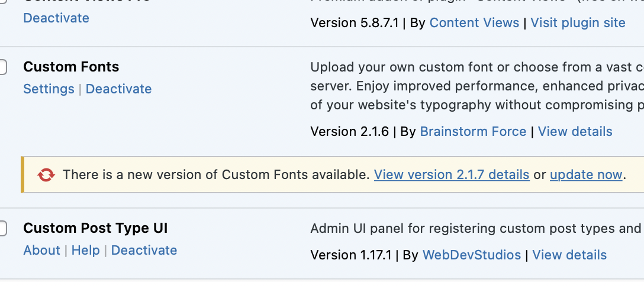Open the Brainstorm Force author link
Screen dimensions: 644x286
[x=473, y=132]
